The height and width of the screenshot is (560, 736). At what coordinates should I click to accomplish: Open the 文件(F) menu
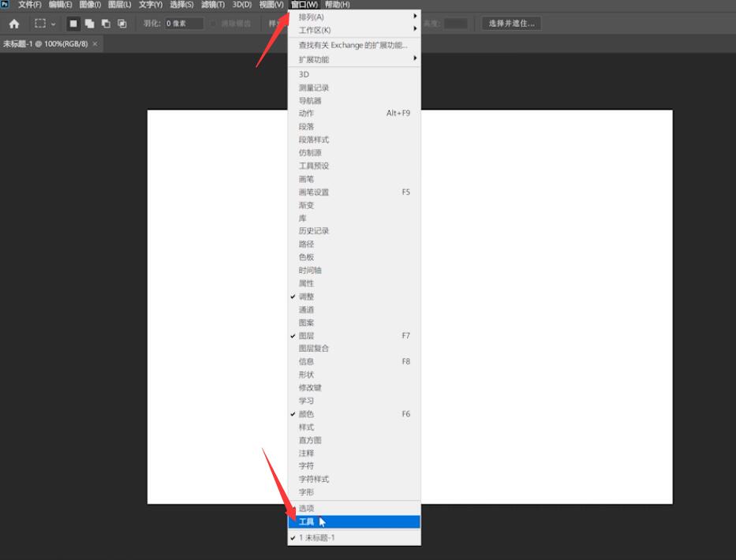coord(29,5)
